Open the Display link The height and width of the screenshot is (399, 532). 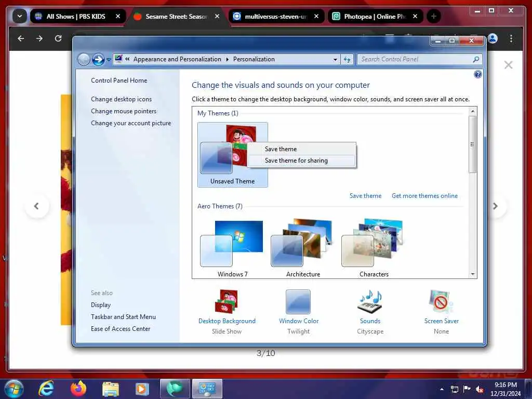(101, 304)
